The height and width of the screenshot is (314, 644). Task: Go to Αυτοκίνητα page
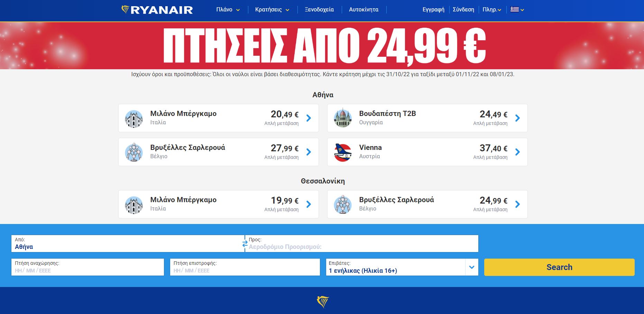coord(364,10)
